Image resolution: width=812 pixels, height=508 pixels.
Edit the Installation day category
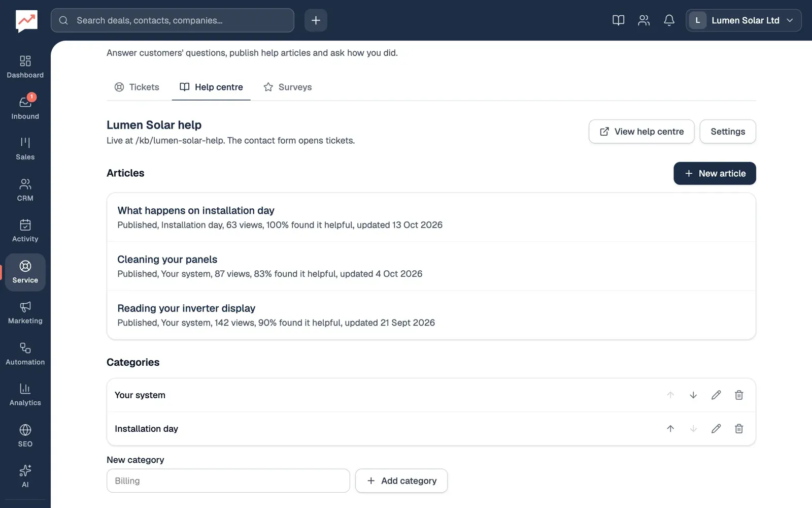coord(716,429)
